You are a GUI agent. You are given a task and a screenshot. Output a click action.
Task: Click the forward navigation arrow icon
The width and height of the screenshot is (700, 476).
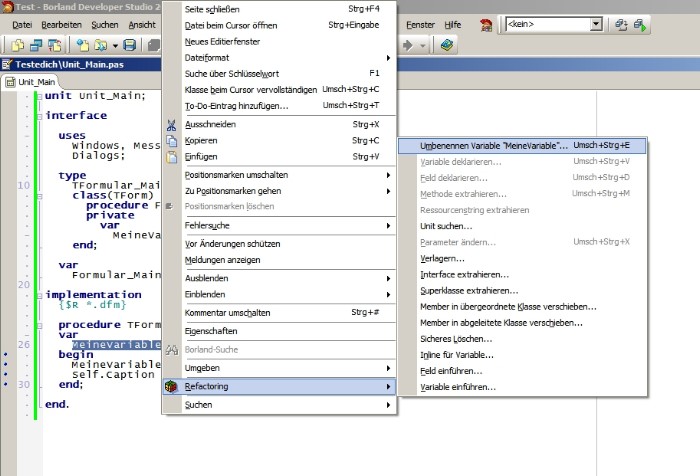click(x=408, y=45)
